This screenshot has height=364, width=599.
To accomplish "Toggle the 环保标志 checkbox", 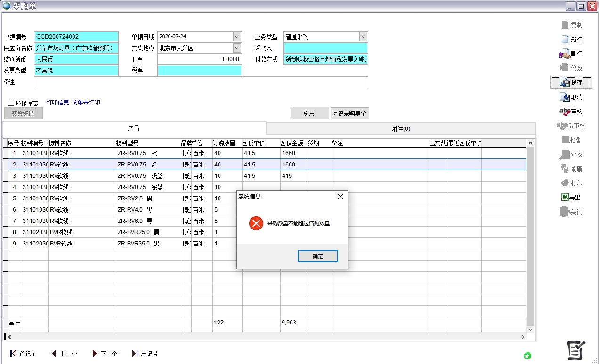I will tap(11, 103).
